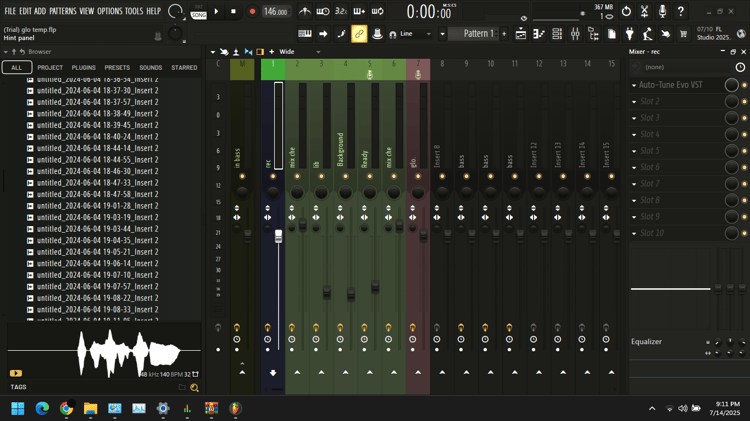Open the browser search magnifier icon
Viewport: 750px width, 421px height.
[194, 388]
